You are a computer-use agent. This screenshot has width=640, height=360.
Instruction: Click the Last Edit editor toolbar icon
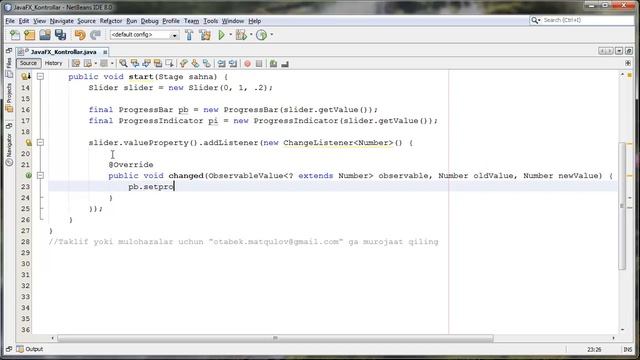[76, 64]
